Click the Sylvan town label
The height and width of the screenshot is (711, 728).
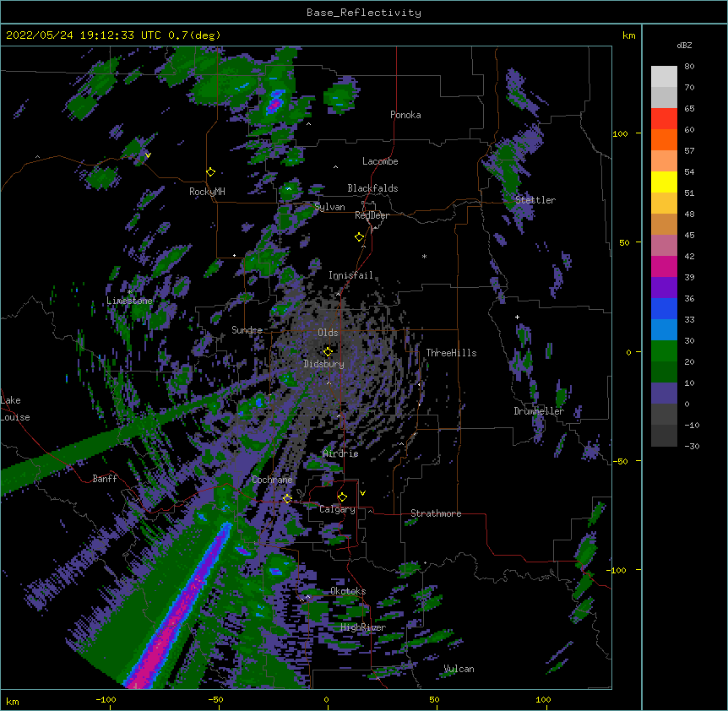[329, 207]
